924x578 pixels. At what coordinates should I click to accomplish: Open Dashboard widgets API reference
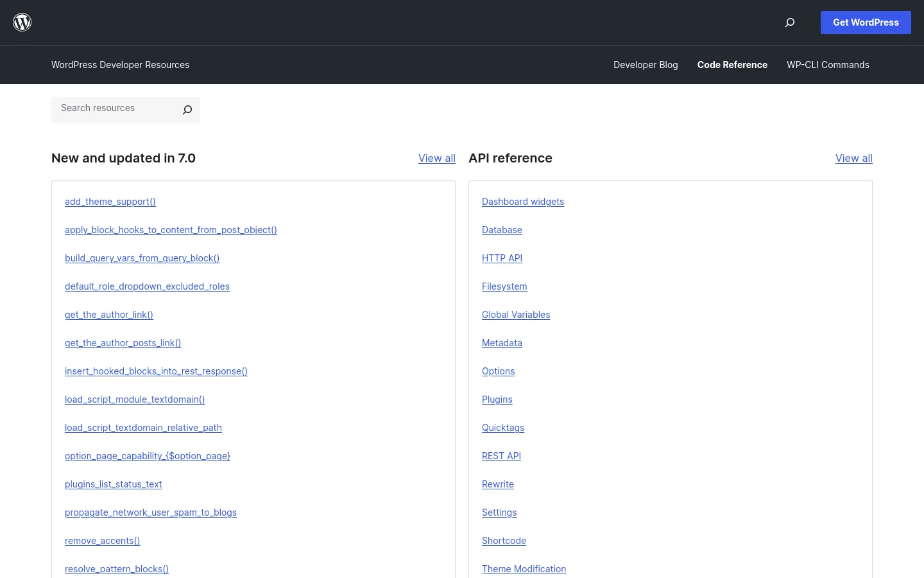pos(523,202)
